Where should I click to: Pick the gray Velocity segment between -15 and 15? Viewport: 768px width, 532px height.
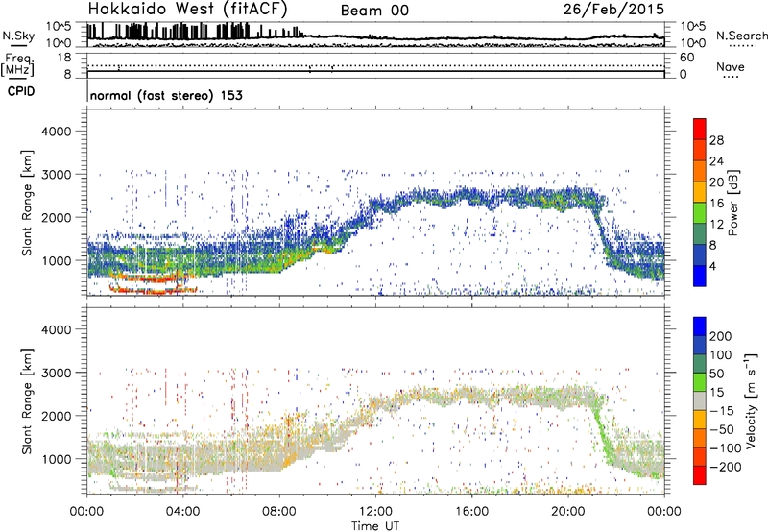point(700,400)
